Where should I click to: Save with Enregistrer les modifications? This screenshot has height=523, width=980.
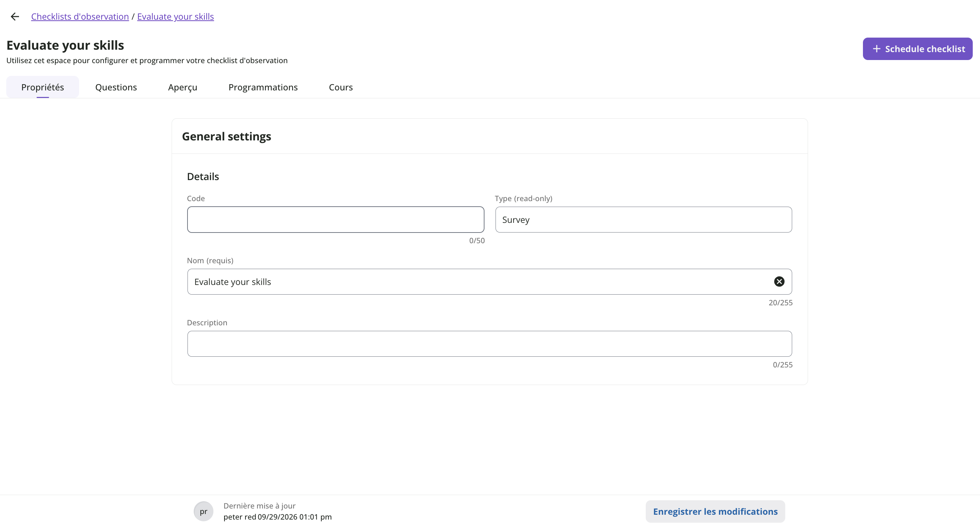click(x=715, y=511)
